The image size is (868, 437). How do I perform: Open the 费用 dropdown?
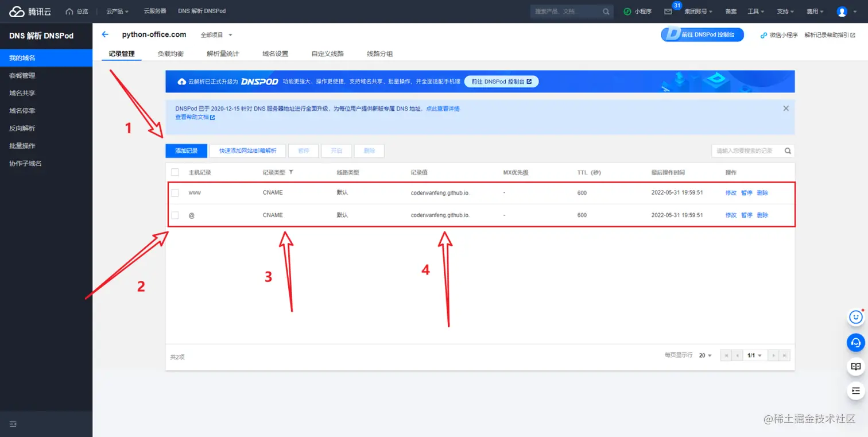[x=815, y=11]
